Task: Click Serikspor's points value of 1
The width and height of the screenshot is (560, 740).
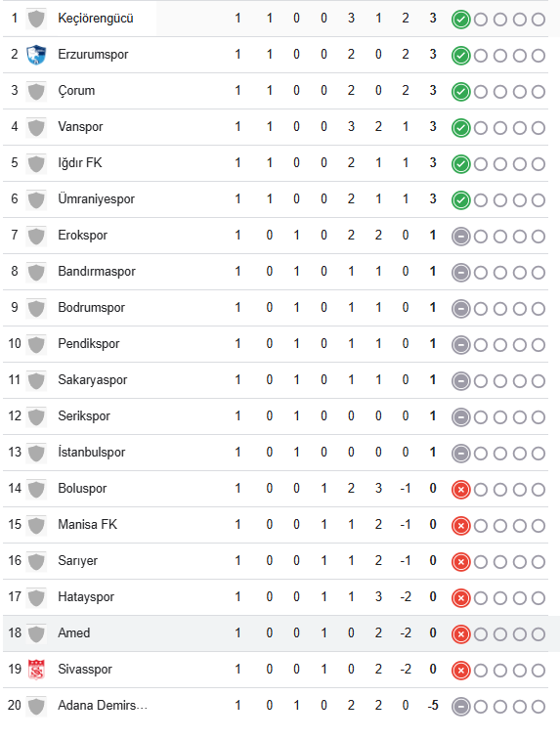Action: click(433, 416)
